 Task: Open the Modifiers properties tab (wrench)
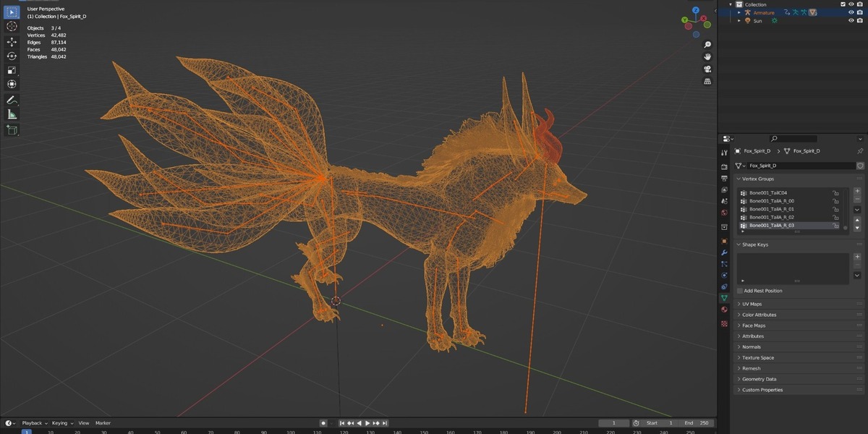(x=724, y=252)
